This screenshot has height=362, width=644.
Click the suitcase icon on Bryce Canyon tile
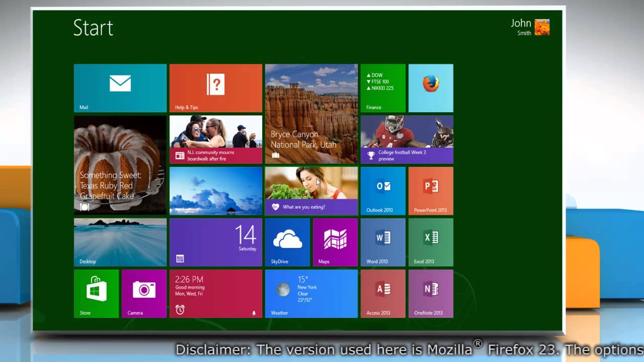point(275,155)
